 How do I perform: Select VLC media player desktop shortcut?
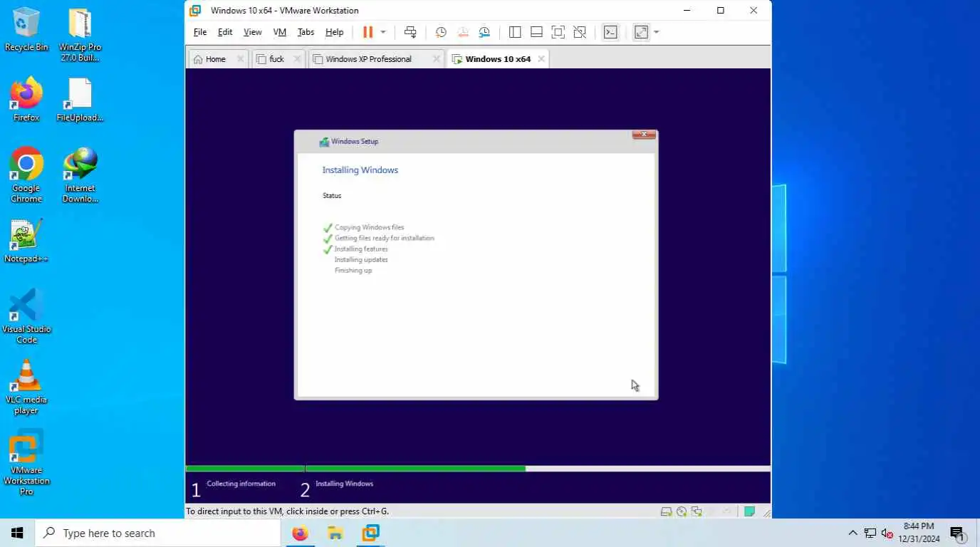coord(26,387)
